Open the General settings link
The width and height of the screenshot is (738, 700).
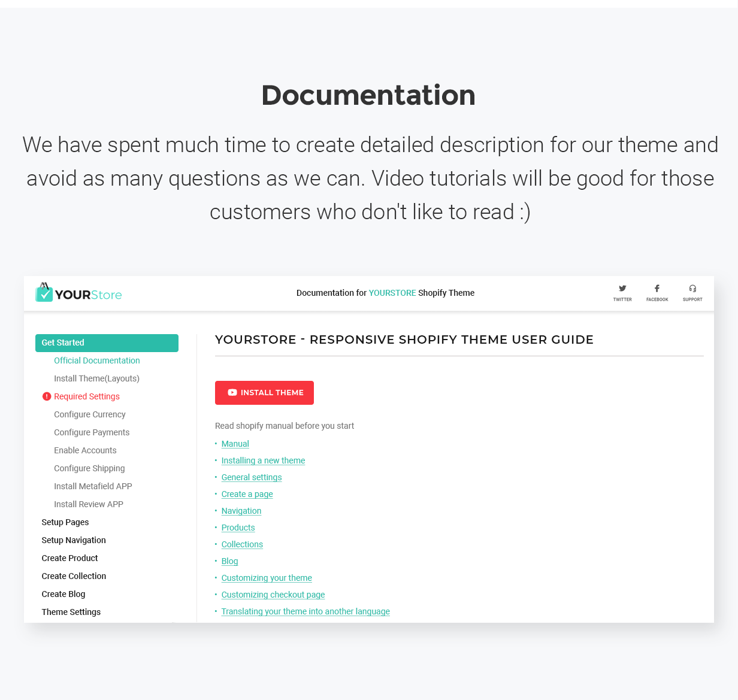252,477
